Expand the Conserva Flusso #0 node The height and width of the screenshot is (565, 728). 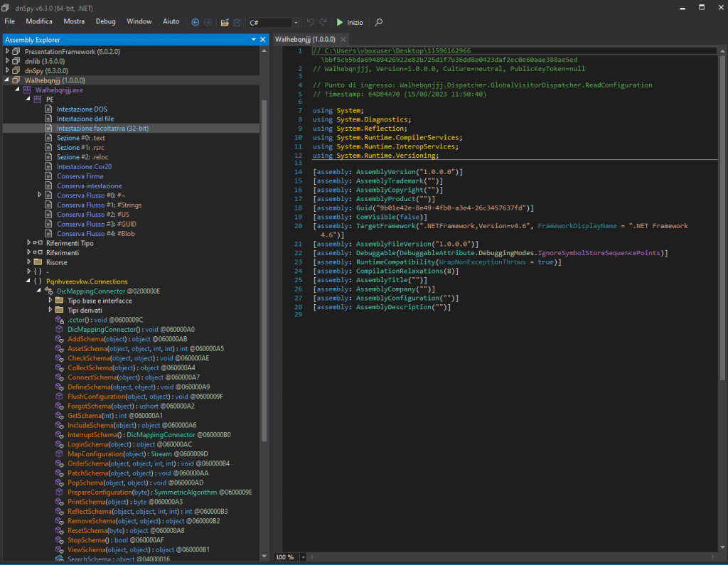coord(40,195)
